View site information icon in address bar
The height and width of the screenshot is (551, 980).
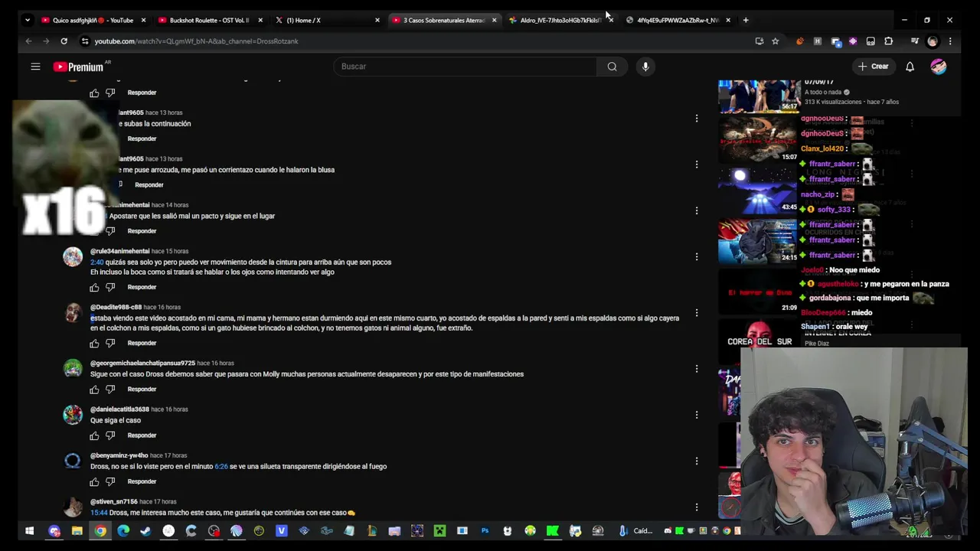click(x=85, y=41)
